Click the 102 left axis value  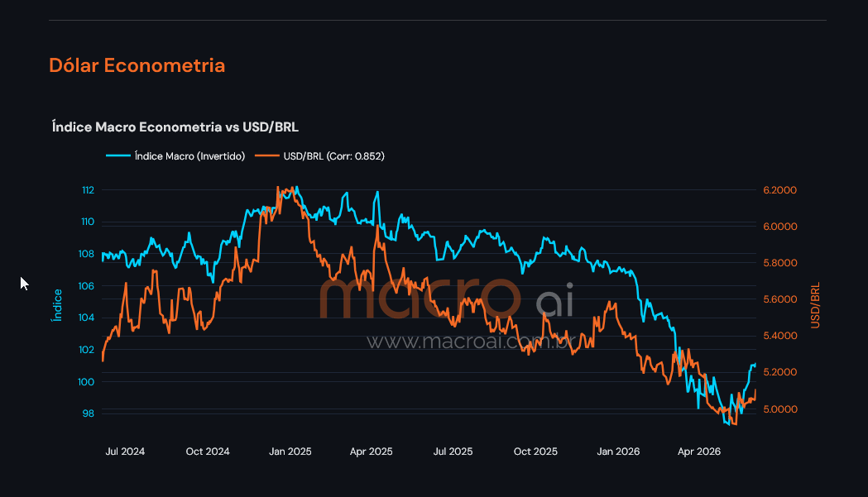pyautogui.click(x=86, y=350)
